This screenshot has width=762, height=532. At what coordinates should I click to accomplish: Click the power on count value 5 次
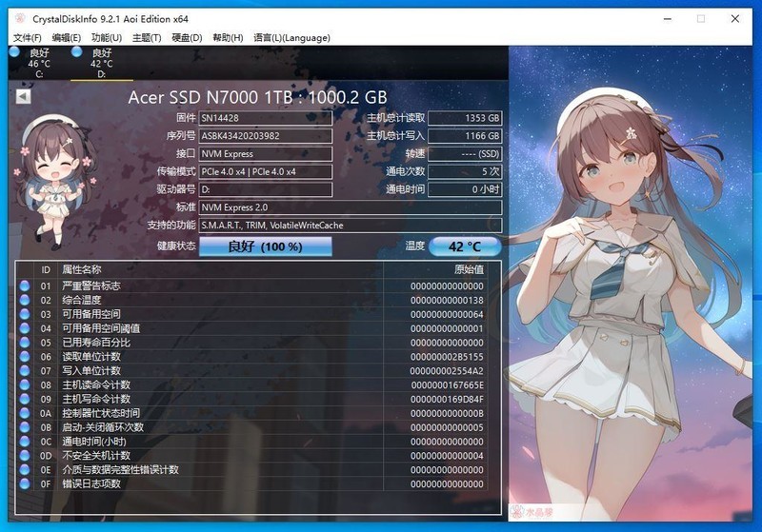(x=465, y=171)
